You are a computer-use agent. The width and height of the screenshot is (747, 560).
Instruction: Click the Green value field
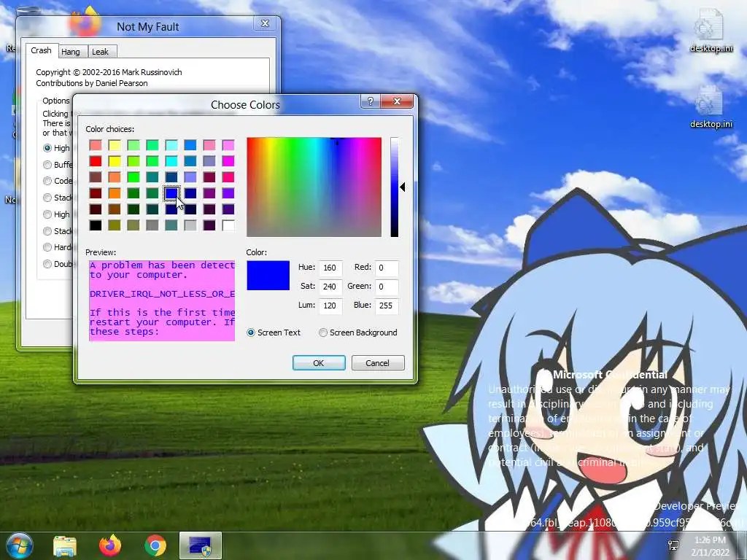click(x=387, y=287)
